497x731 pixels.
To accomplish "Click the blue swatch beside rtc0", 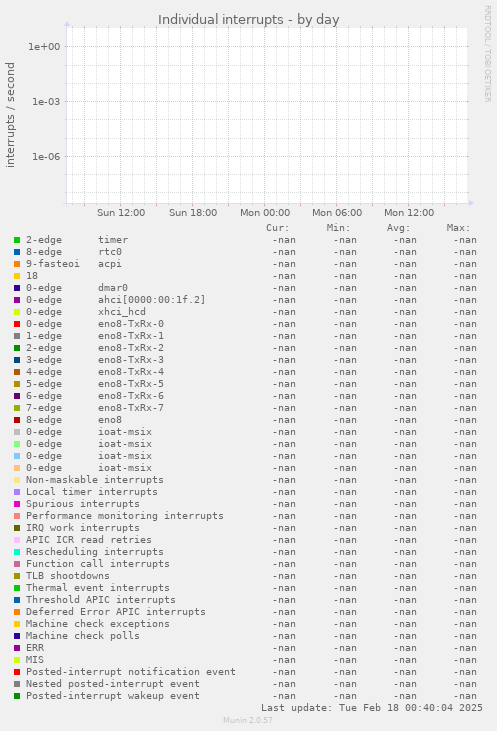I will pyautogui.click(x=17, y=252).
